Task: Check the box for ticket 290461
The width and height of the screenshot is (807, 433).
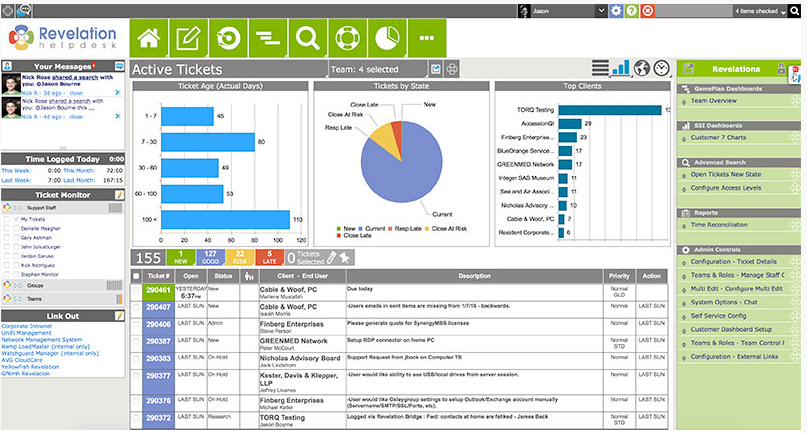Action: [x=136, y=291]
